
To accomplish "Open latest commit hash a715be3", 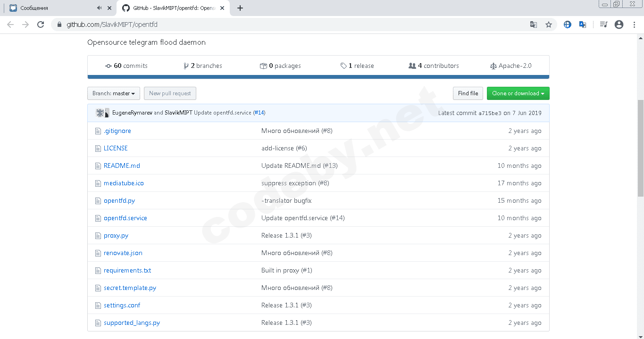I will (490, 113).
